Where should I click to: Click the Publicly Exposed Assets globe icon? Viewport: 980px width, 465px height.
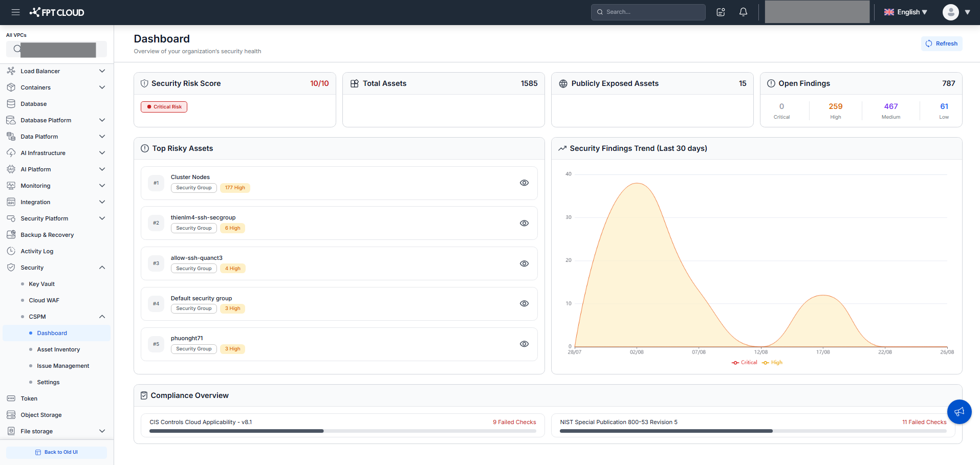tap(563, 83)
